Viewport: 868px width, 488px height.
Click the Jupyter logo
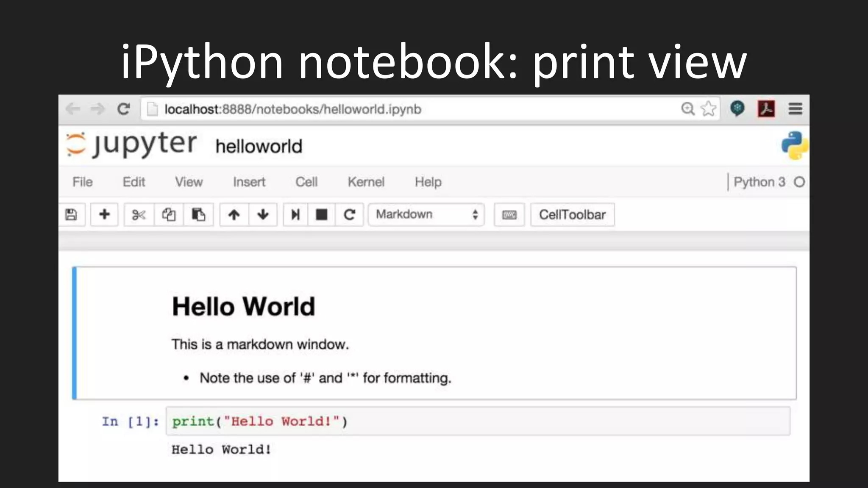click(x=131, y=144)
